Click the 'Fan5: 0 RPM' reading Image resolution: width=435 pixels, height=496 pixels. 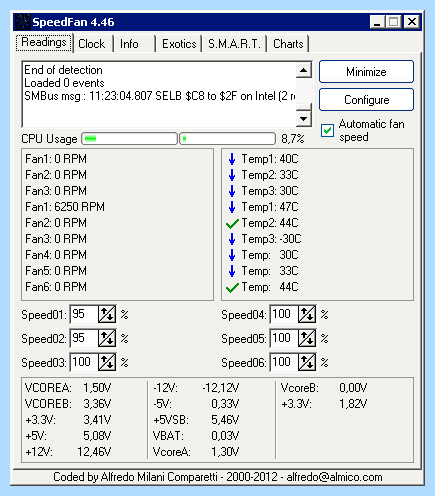[56, 271]
